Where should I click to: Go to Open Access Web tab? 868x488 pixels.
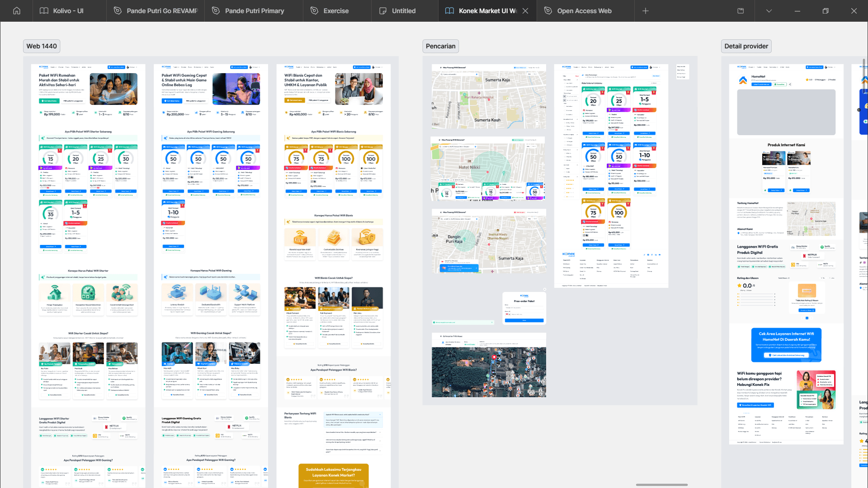[584, 11]
